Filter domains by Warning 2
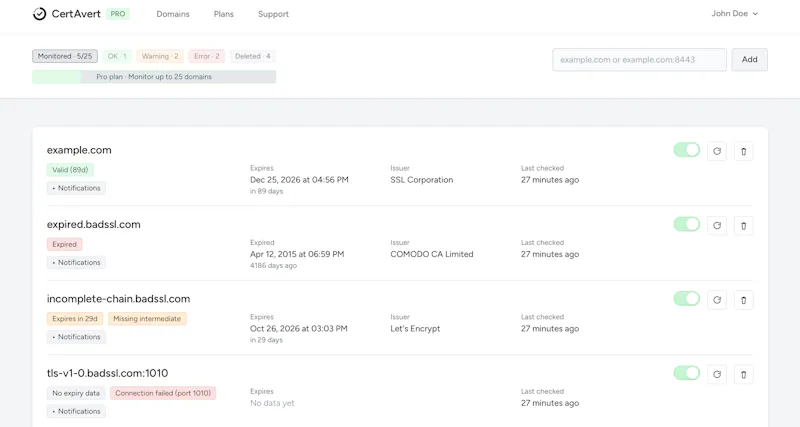Image resolution: width=800 pixels, height=427 pixels. coord(160,56)
